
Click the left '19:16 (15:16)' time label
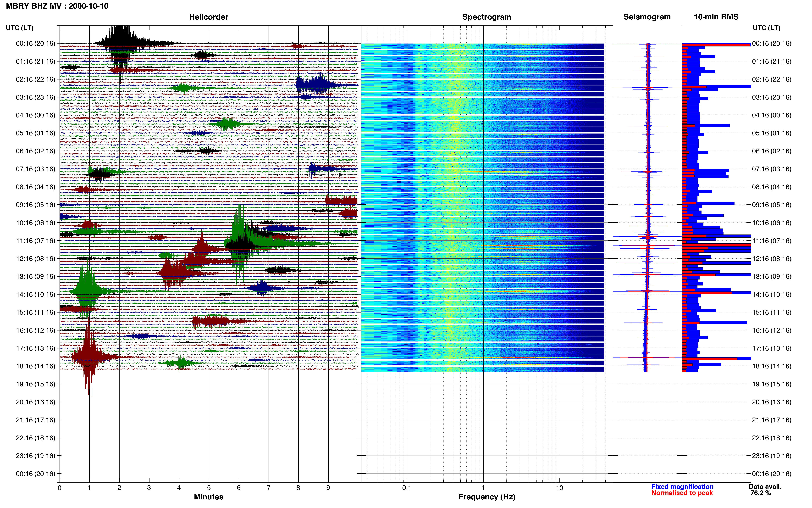pyautogui.click(x=35, y=384)
